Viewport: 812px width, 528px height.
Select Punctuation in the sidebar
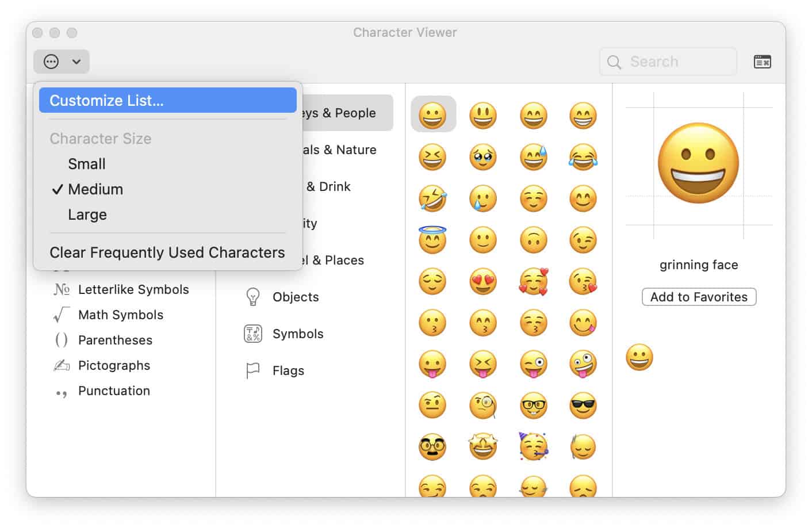coord(113,391)
